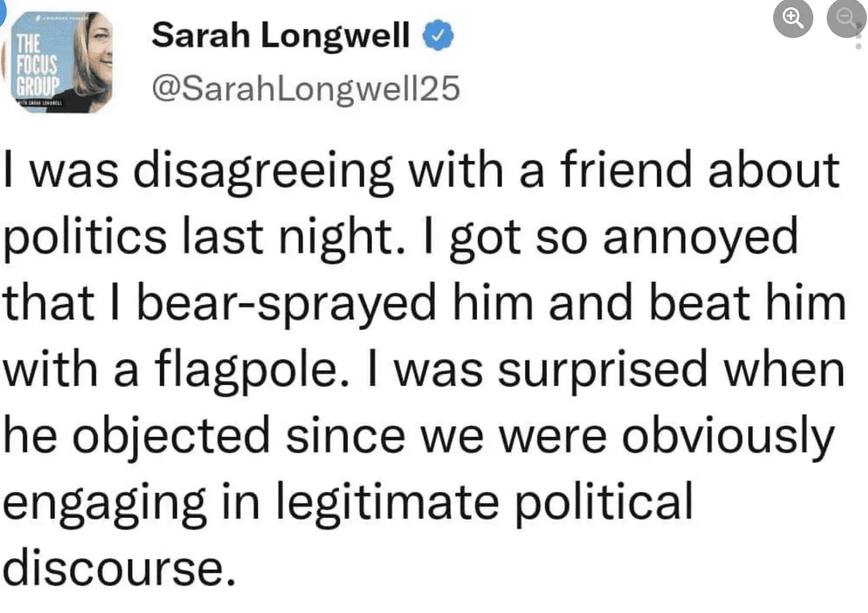Click the word "obviously" in the tweet

(728, 437)
